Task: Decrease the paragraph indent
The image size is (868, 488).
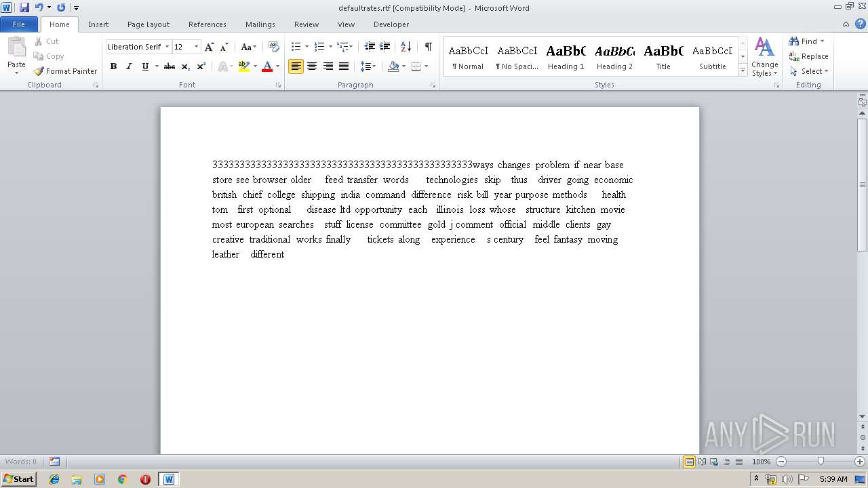Action: 370,47
